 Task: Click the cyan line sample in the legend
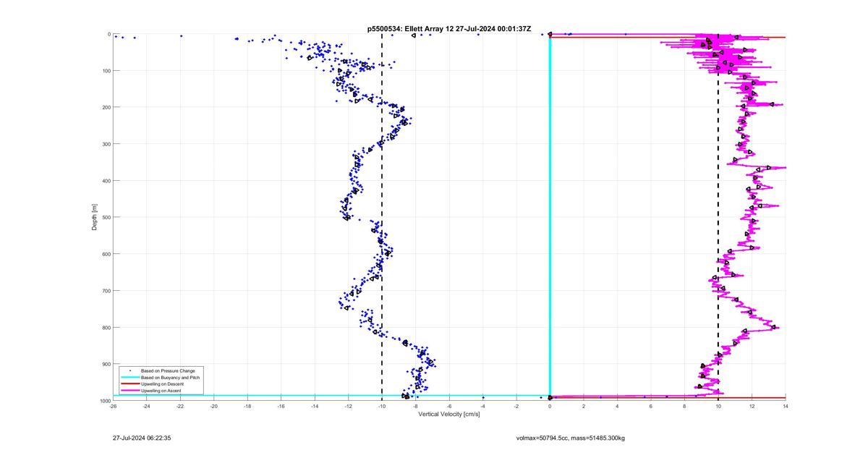click(x=129, y=378)
